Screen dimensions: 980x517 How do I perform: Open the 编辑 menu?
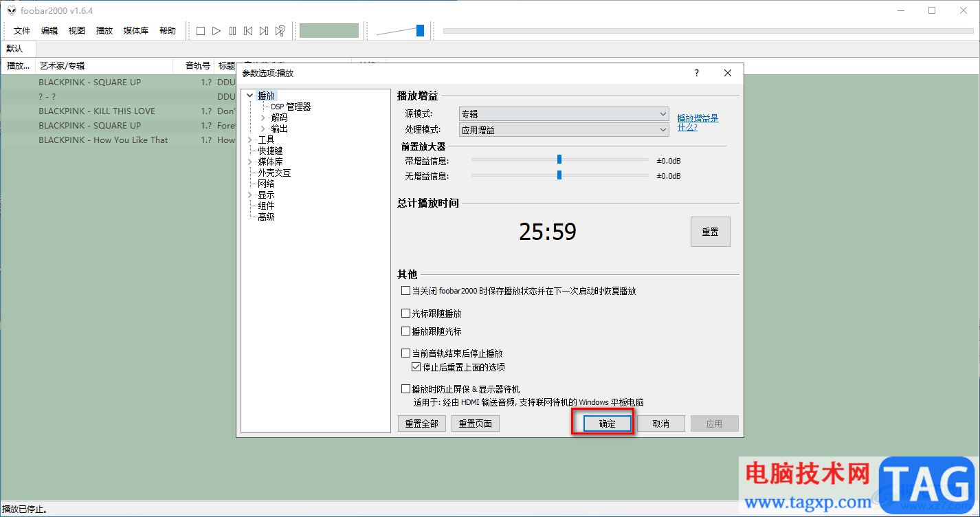(49, 31)
